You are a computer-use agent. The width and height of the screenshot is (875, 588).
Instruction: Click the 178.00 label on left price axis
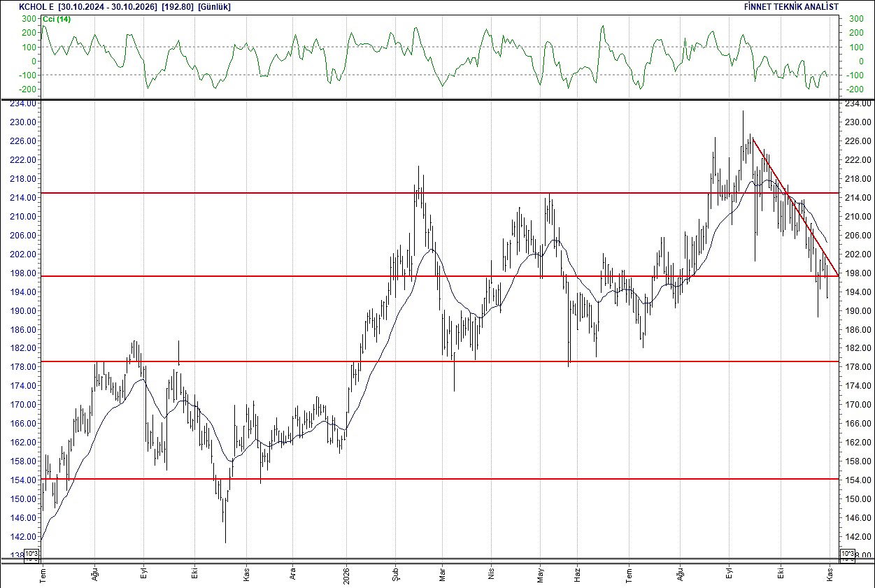(24, 367)
